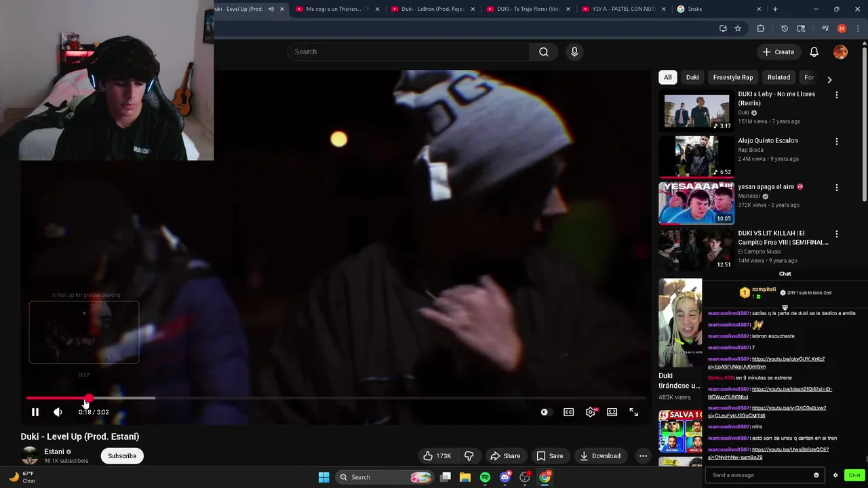Switch to the DUKI - Te Traje Flores tab

(528, 9)
